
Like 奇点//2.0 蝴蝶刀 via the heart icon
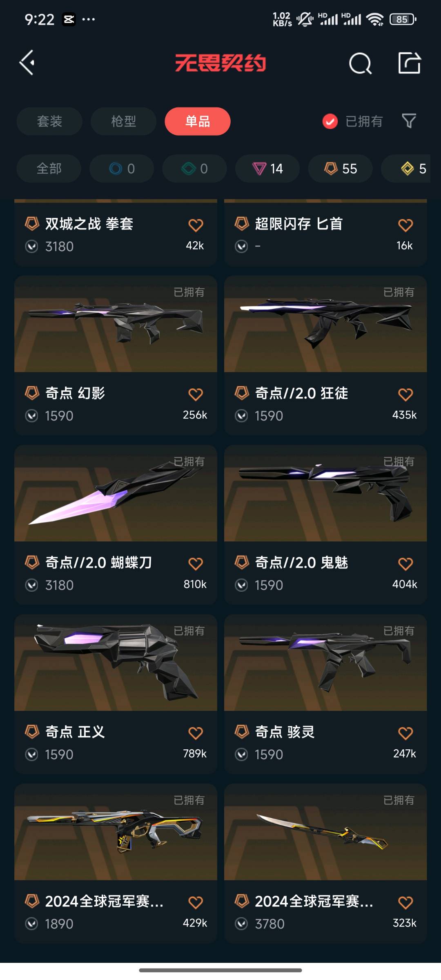coord(196,564)
